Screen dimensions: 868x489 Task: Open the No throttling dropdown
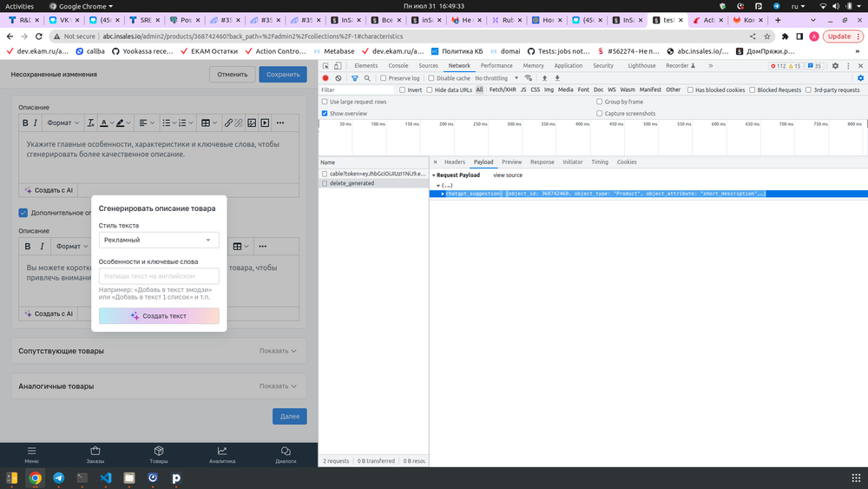pos(496,78)
